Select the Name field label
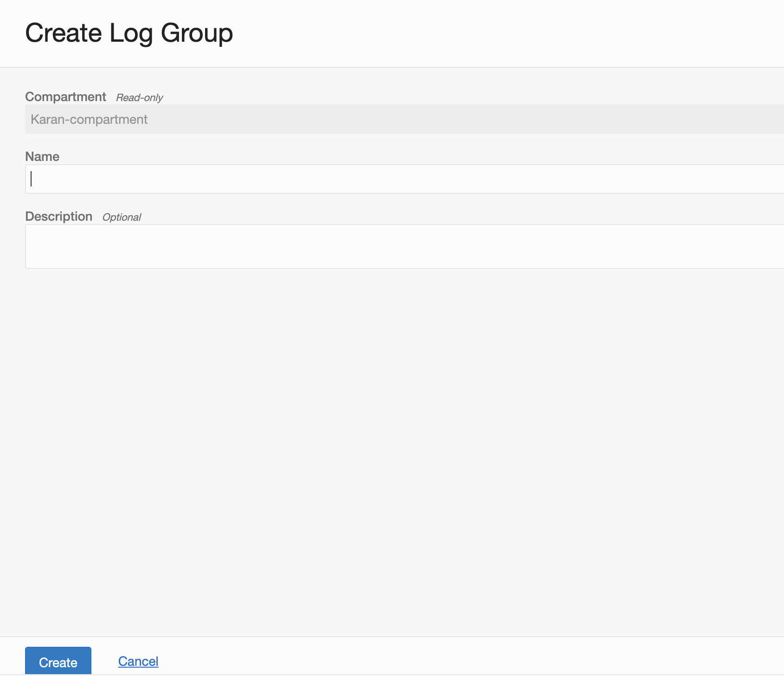Screen dimensions: 784x676 click(42, 156)
